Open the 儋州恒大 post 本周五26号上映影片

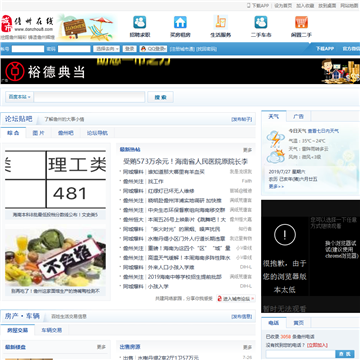pos(187,220)
